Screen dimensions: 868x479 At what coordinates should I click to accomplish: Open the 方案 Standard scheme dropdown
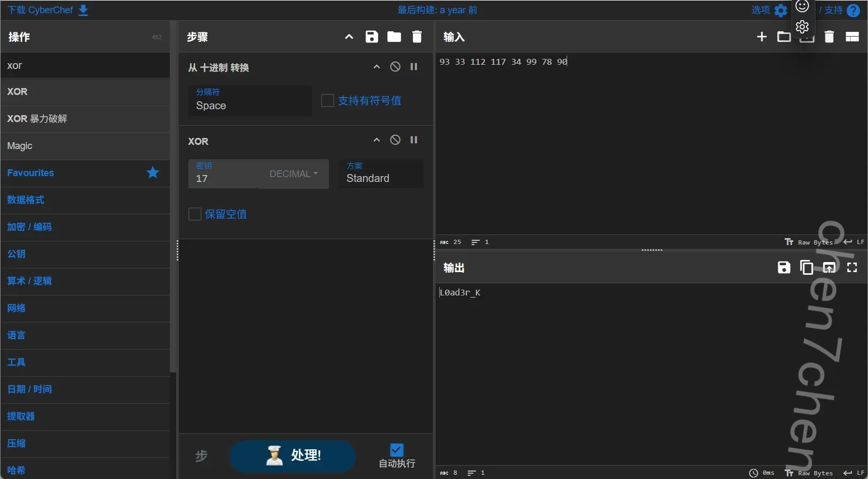381,173
